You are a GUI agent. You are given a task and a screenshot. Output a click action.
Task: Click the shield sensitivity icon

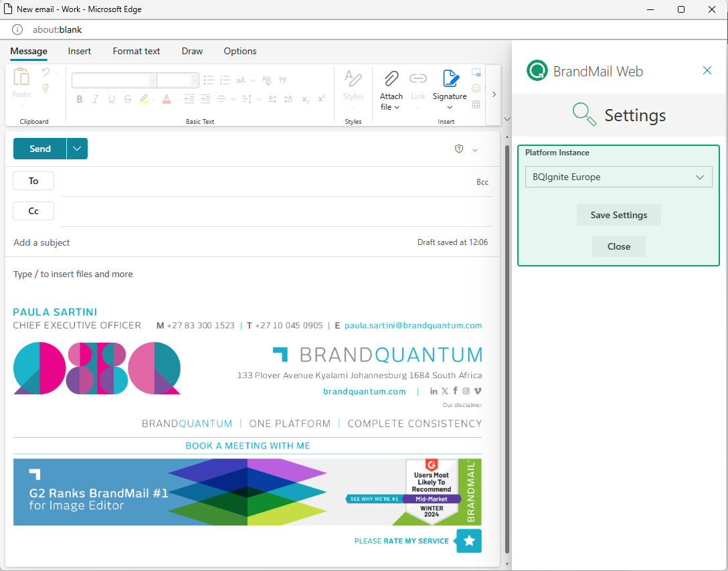[x=459, y=149]
